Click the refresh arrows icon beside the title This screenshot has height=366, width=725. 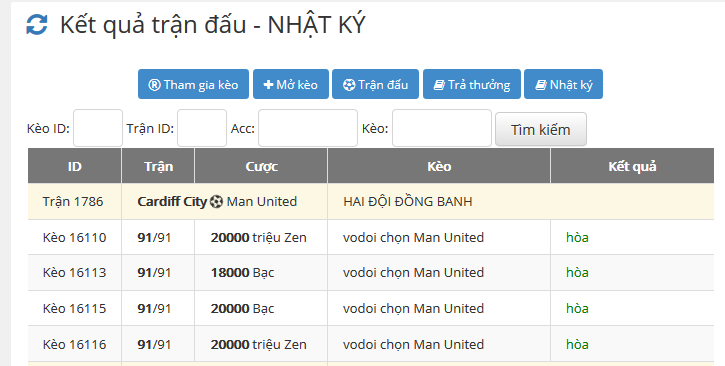point(37,24)
